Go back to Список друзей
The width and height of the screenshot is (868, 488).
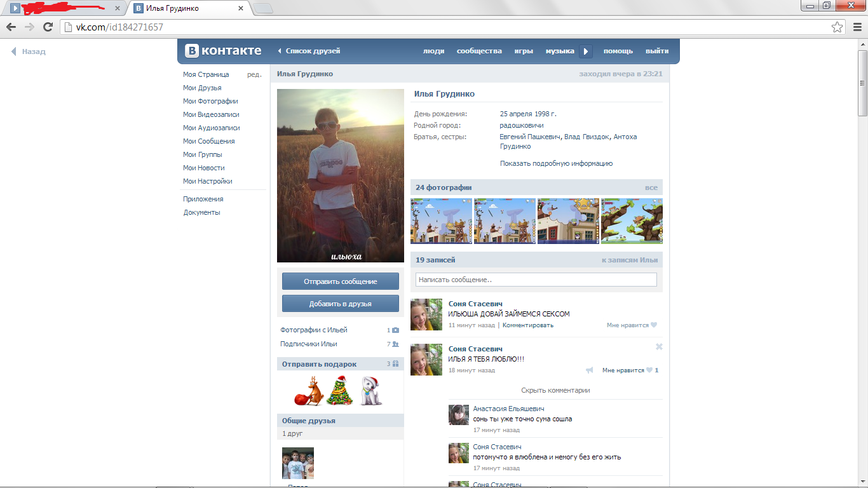(309, 51)
